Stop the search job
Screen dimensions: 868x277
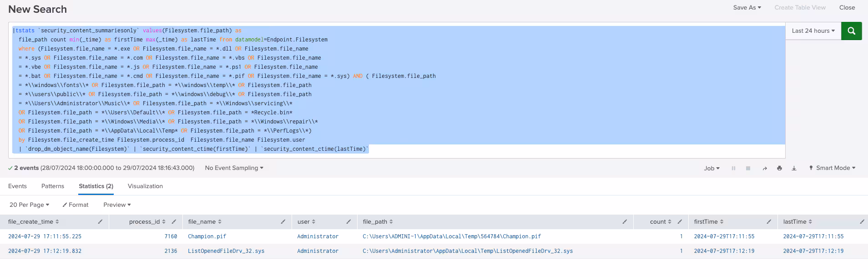pos(748,169)
